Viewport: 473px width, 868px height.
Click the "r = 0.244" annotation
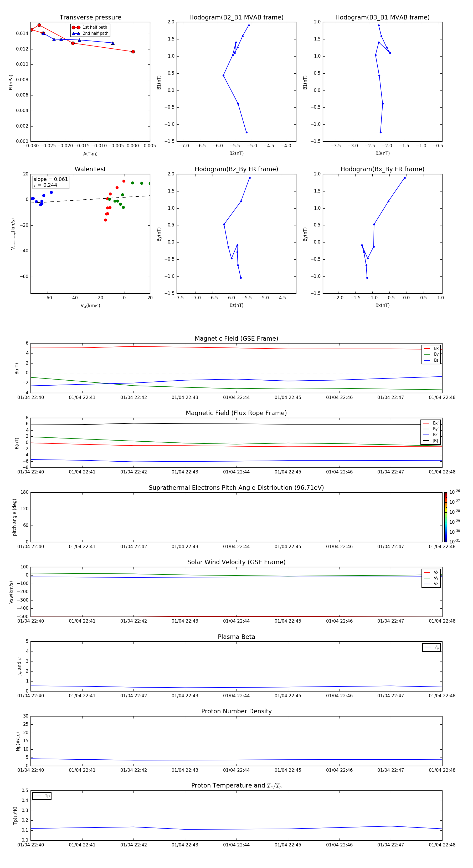click(45, 185)
